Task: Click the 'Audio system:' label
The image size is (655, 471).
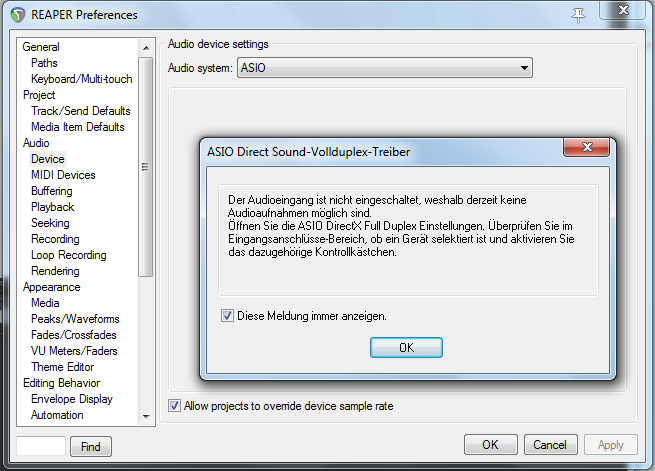Action: pos(200,68)
